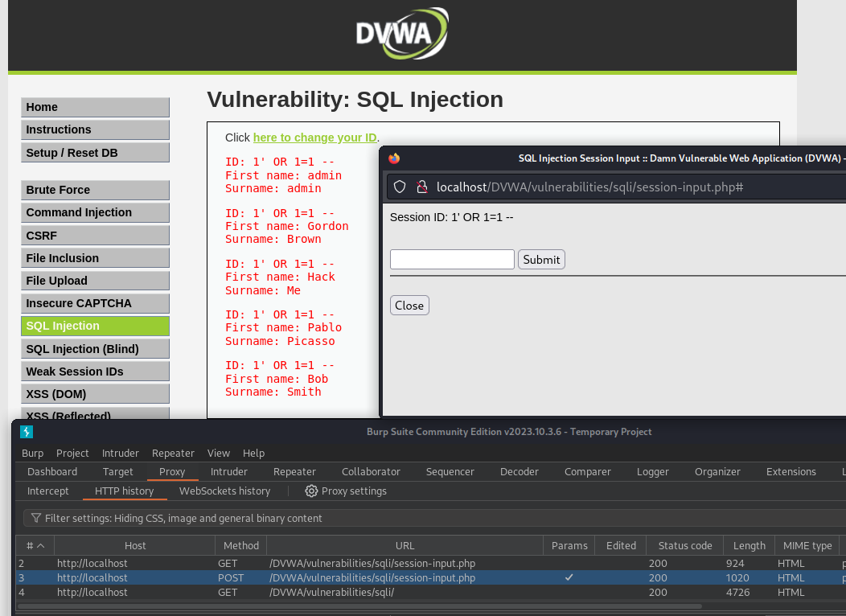Open the Brute Force vulnerability page

click(95, 190)
